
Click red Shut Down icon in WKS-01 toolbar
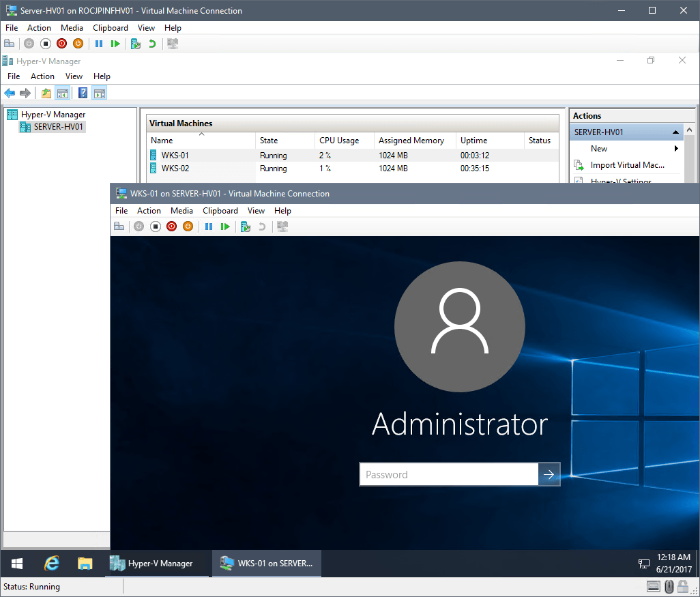click(171, 227)
